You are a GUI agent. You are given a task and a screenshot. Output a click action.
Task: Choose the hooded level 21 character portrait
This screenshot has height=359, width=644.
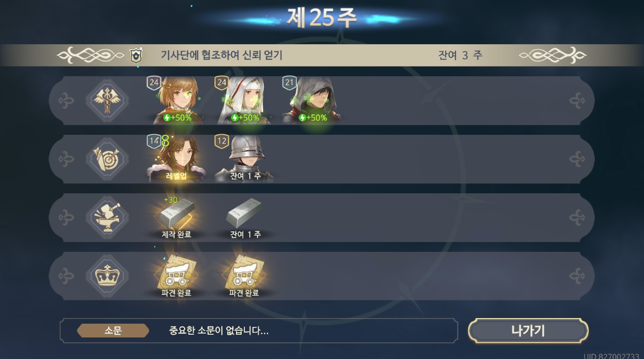click(x=312, y=100)
